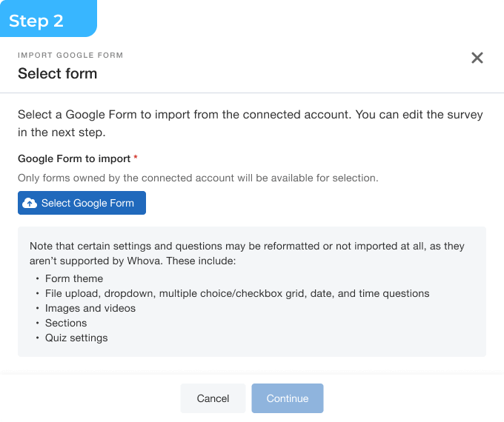This screenshot has height=422, width=504.
Task: Click the 'IMPORT GOOGLE FORM' header label
Action: (70, 55)
